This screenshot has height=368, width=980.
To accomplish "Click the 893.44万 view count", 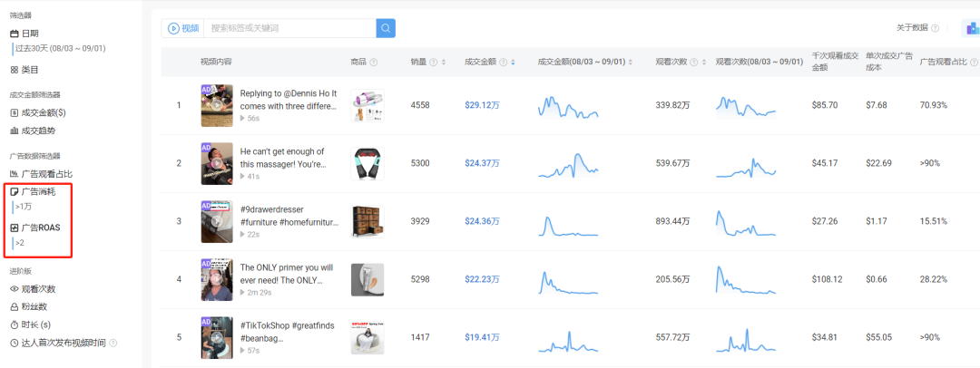I will click(x=672, y=221).
